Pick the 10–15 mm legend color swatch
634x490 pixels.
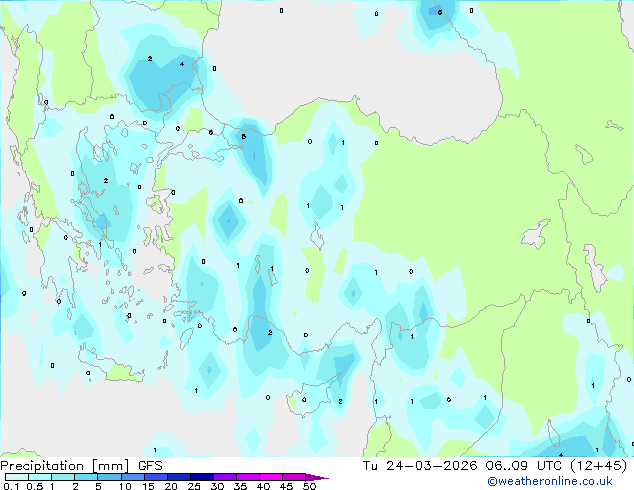[x=133, y=477]
